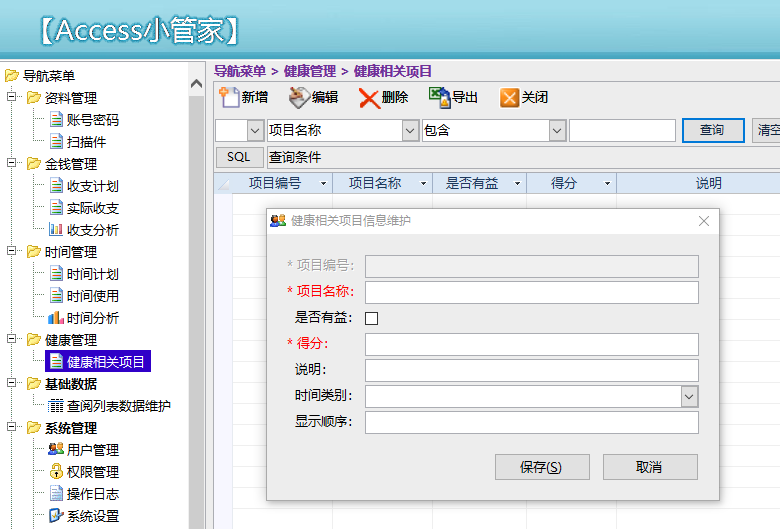
Task: Collapse the 健康管理 tree node
Action: (x=11, y=339)
